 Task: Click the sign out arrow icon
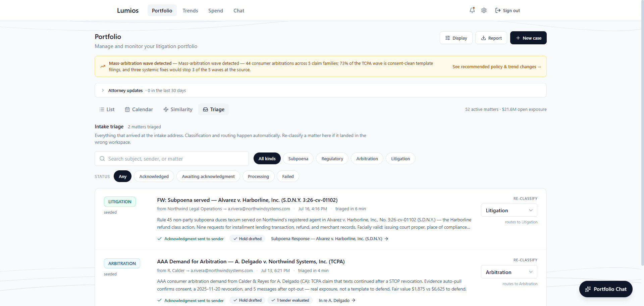click(x=498, y=10)
